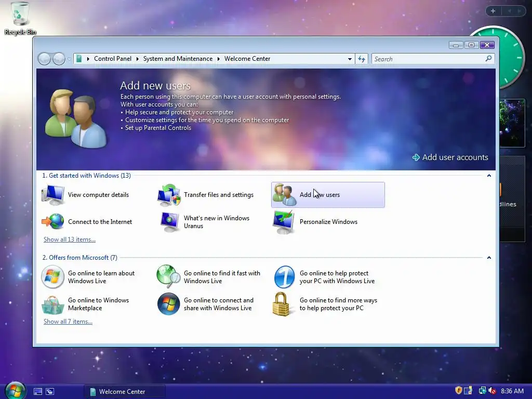Image resolution: width=532 pixels, height=399 pixels.
Task: Click Show desktop quick launch icon
Action: coord(38,392)
